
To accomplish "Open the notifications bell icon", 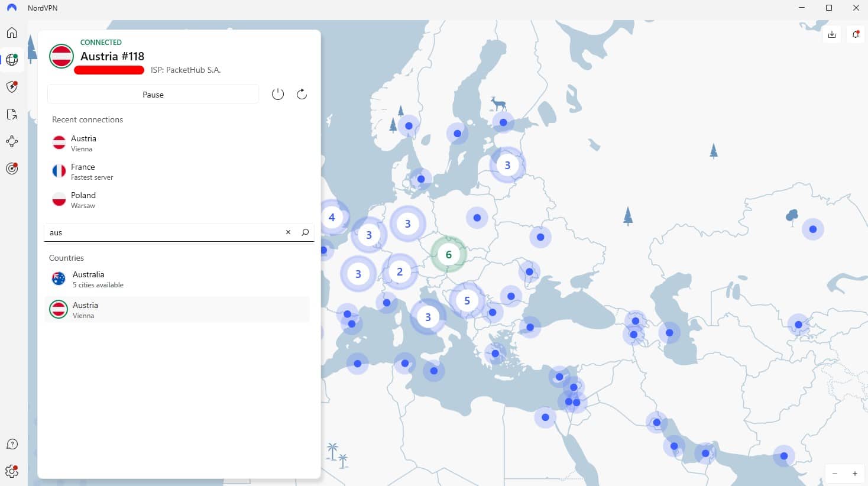I will point(856,34).
